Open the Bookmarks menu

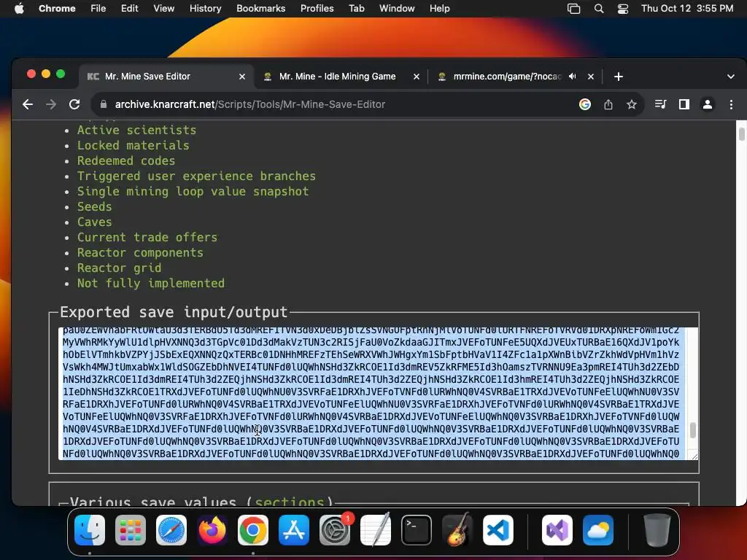(x=260, y=9)
